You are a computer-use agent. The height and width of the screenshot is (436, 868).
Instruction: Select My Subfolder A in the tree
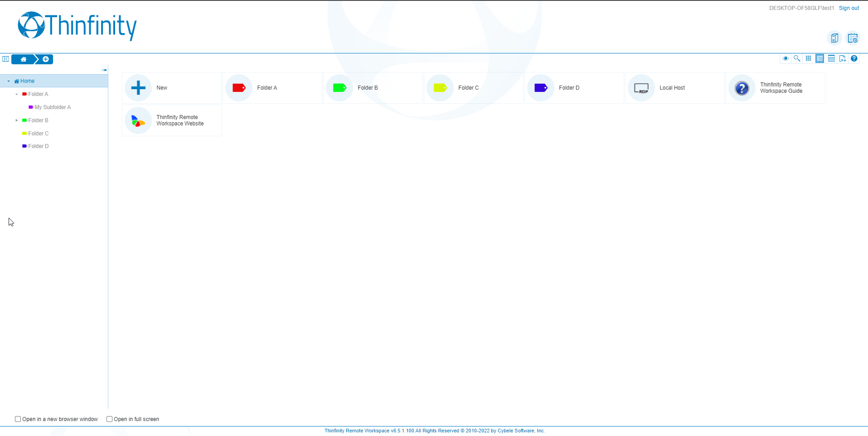click(53, 107)
